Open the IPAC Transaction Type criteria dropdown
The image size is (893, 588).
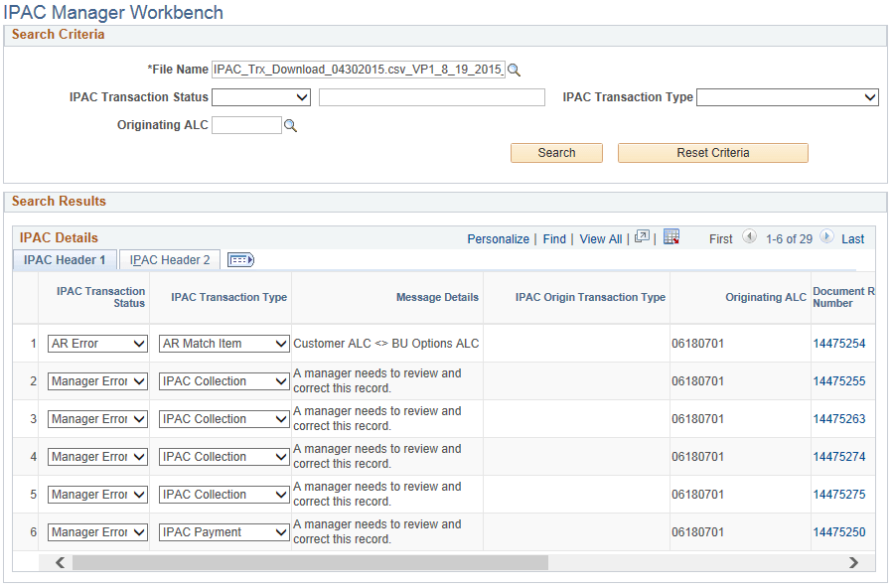788,96
